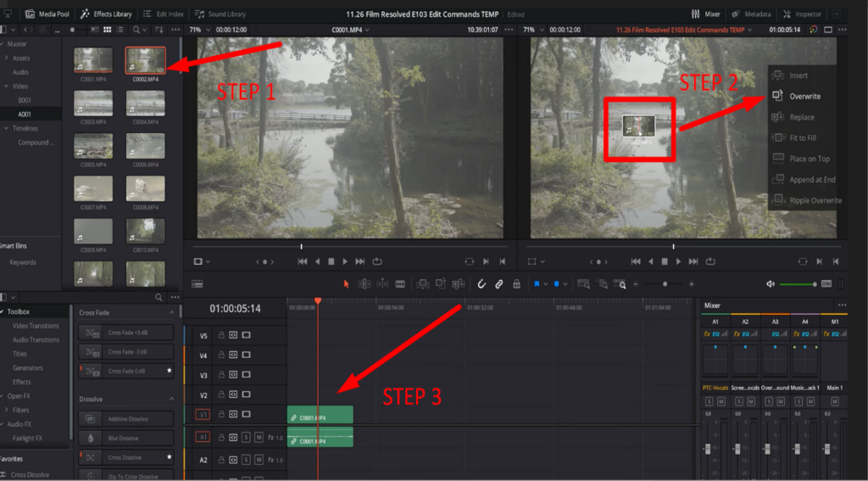Collapse the Dissolve effects section
Screen dimensions: 868x481
pos(171,399)
